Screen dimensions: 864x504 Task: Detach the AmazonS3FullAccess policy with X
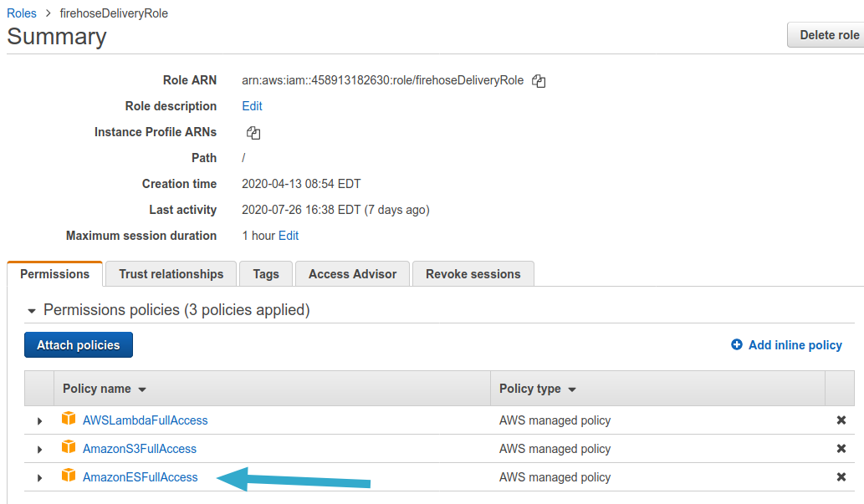point(841,448)
